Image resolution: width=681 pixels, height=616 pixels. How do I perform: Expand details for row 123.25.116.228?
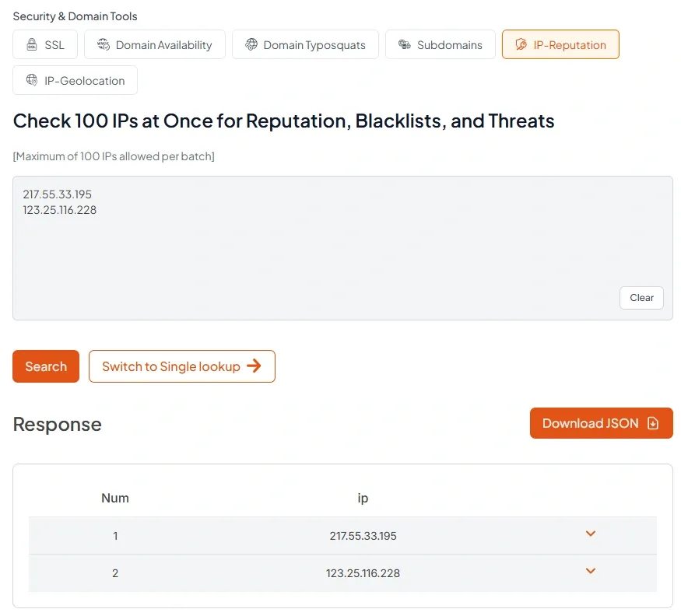pyautogui.click(x=590, y=571)
